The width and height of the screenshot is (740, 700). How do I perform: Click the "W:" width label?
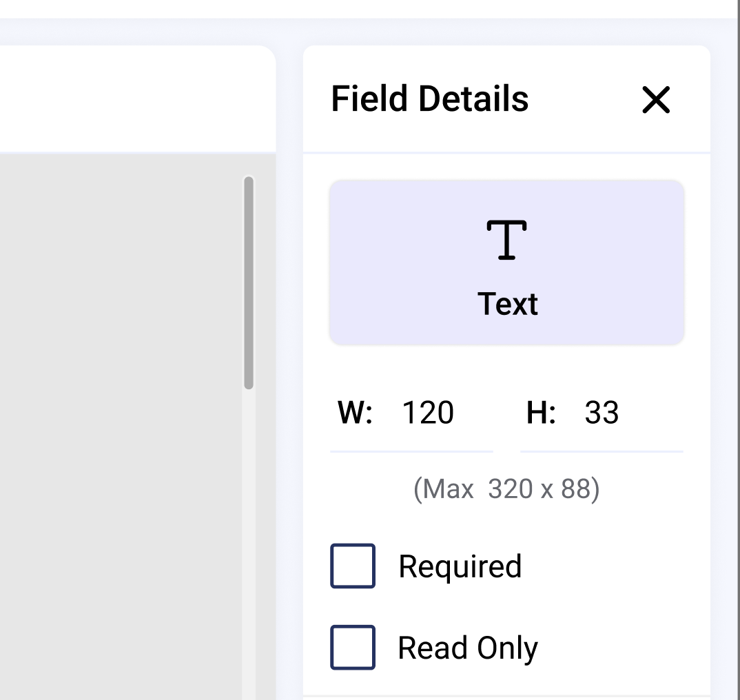coord(355,413)
